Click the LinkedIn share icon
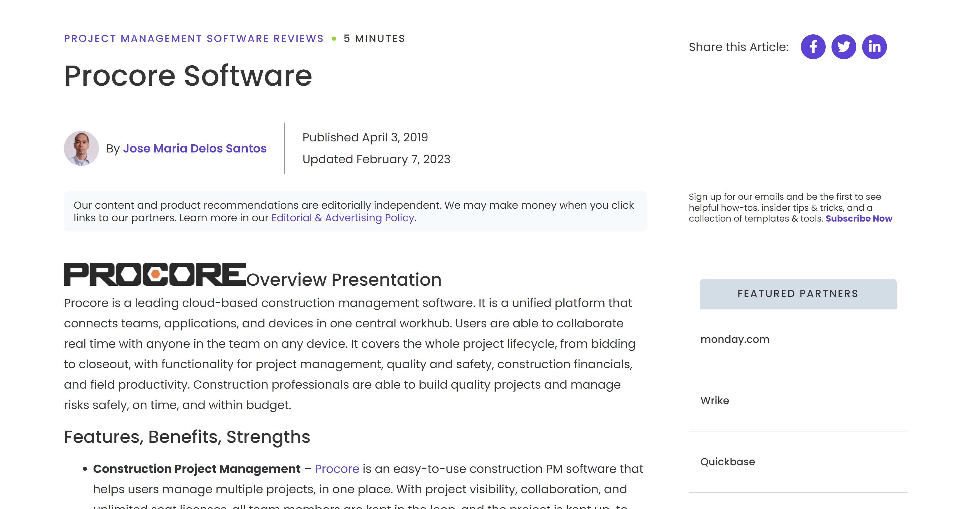Viewport: 980px width, 509px height. 874,46
